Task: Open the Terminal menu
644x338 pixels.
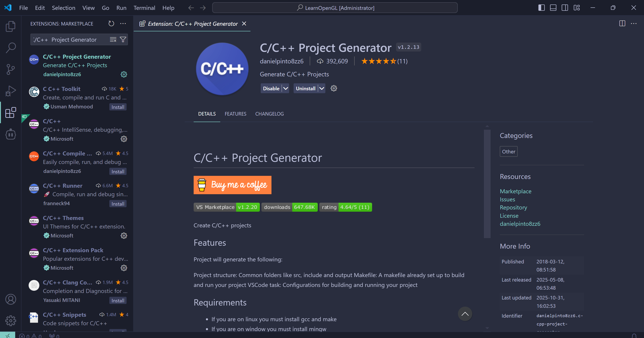Action: 144,8
